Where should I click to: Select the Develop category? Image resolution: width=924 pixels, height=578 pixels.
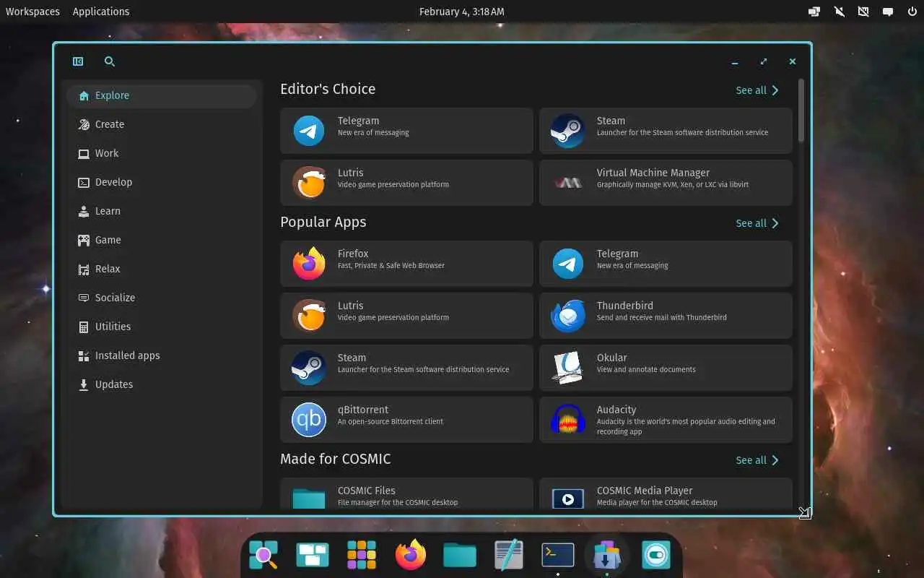162,182
